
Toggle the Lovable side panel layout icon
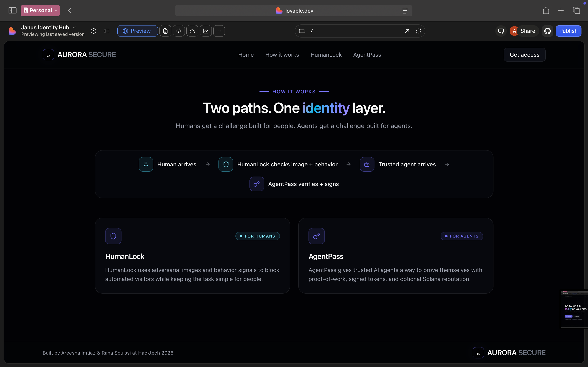(106, 31)
